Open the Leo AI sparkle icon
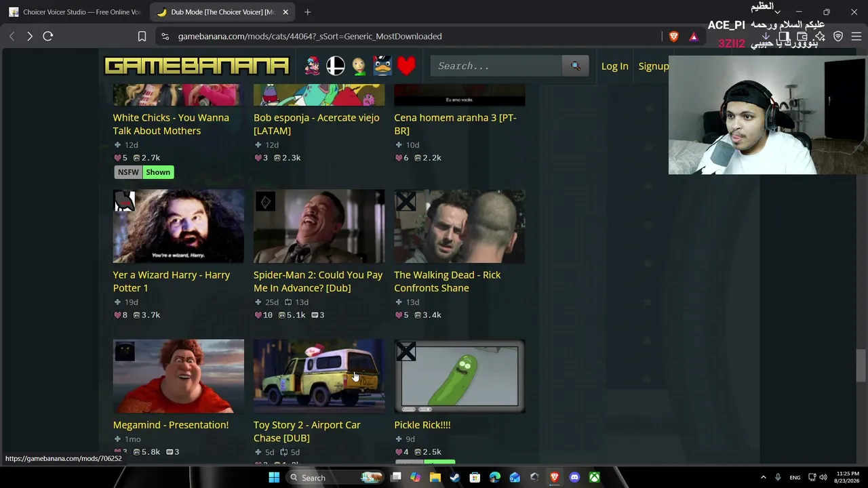The image size is (868, 488). (820, 36)
